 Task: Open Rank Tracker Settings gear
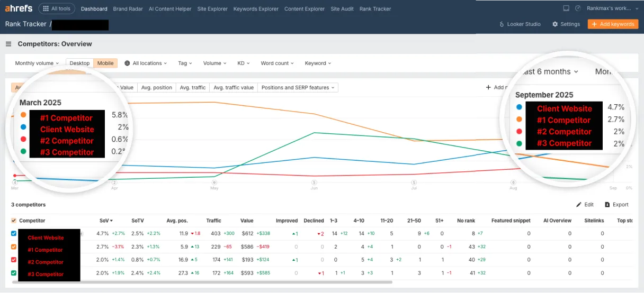(x=566, y=24)
